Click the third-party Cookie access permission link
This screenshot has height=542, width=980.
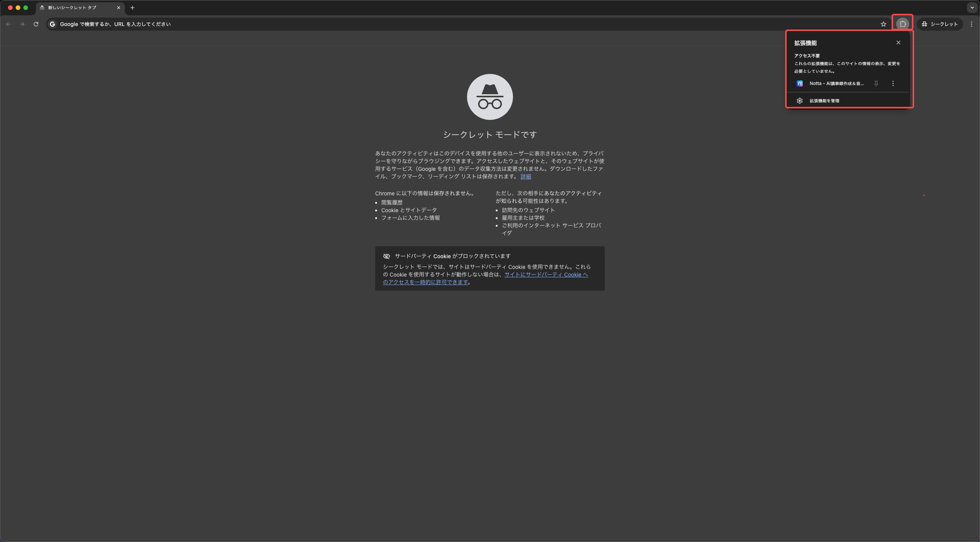click(x=545, y=275)
